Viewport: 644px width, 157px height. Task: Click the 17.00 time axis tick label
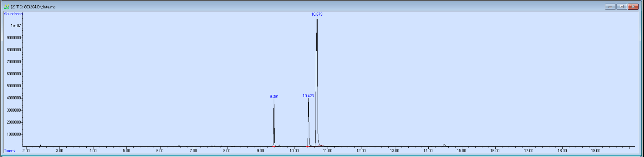point(529,151)
